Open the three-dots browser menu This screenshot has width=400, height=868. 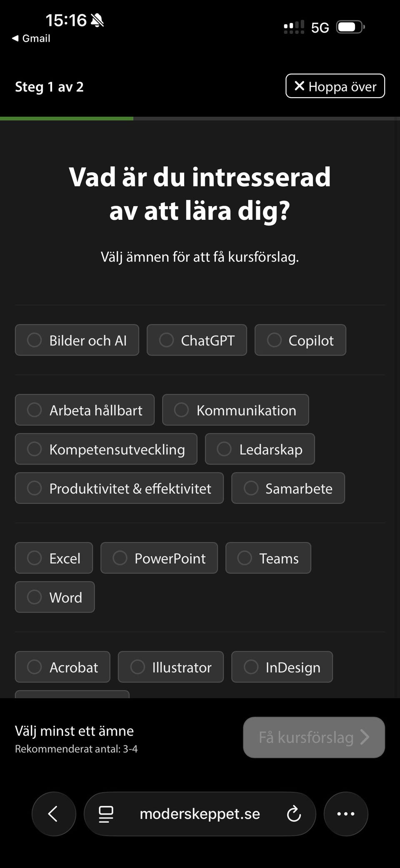click(x=346, y=814)
